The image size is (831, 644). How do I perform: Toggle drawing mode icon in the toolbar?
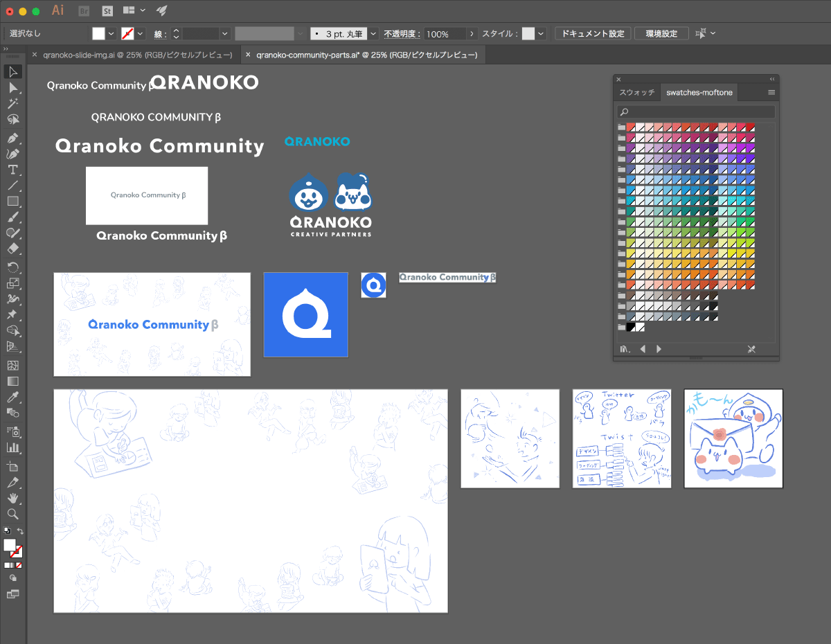[x=12, y=578]
